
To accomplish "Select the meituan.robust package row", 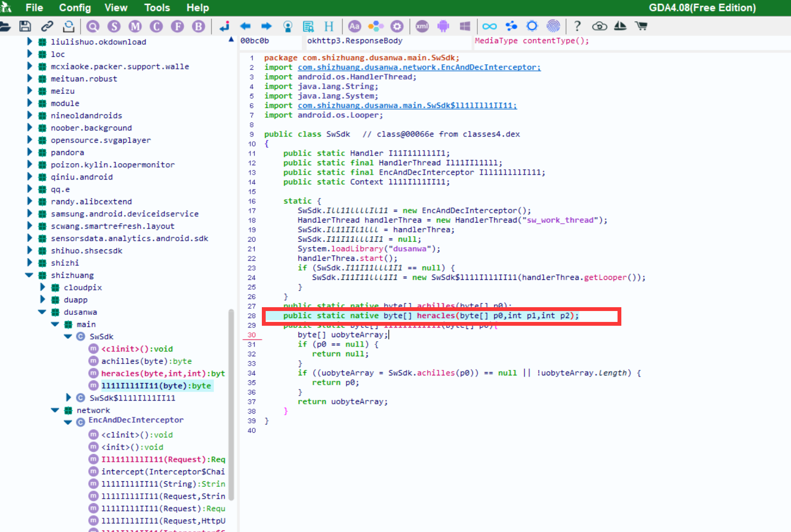I will 83,79.
